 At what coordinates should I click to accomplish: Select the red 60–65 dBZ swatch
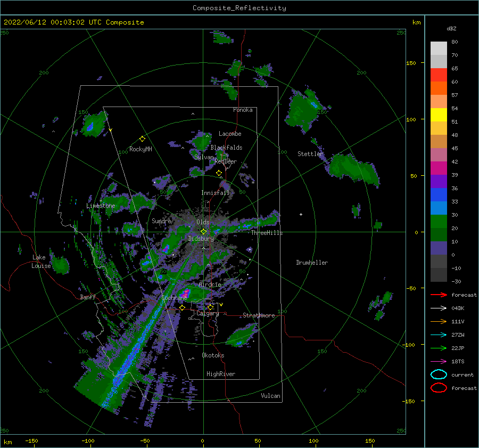pos(439,75)
